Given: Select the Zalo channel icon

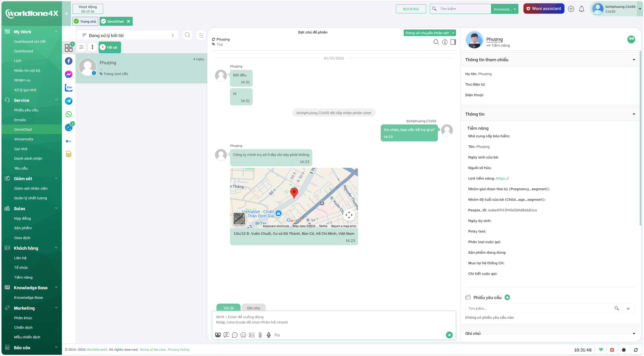Looking at the screenshot, I should tap(69, 88).
